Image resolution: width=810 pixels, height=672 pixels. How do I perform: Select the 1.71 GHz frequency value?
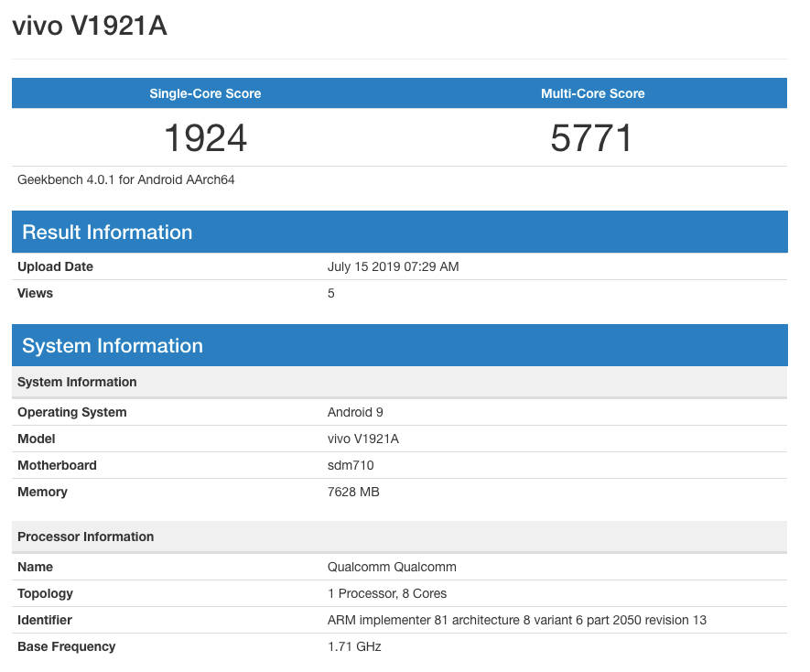(x=354, y=646)
